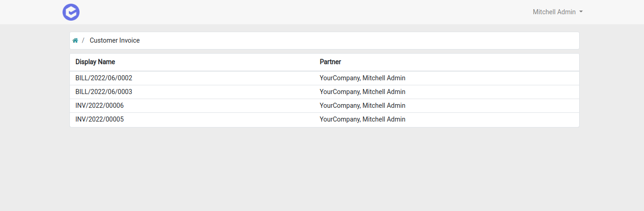The height and width of the screenshot is (211, 644).
Task: Open the Mitchell Admin user menu
Action: pyautogui.click(x=558, y=12)
